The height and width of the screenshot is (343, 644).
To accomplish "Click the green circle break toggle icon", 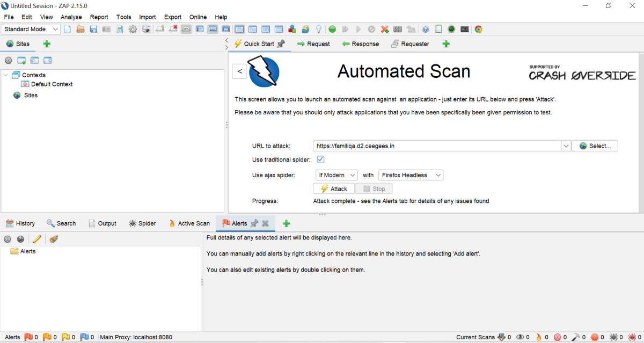I will tap(332, 29).
